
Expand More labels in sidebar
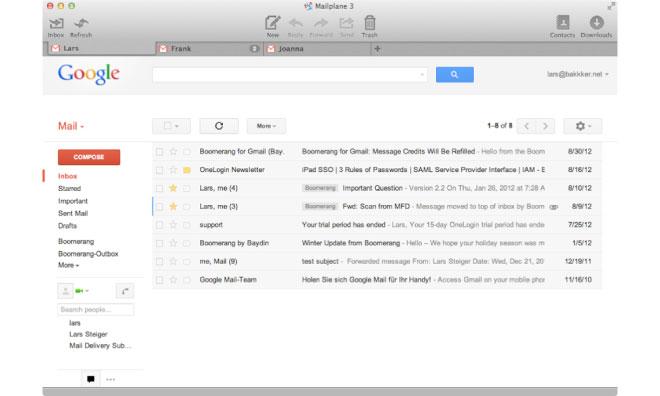[x=68, y=265]
